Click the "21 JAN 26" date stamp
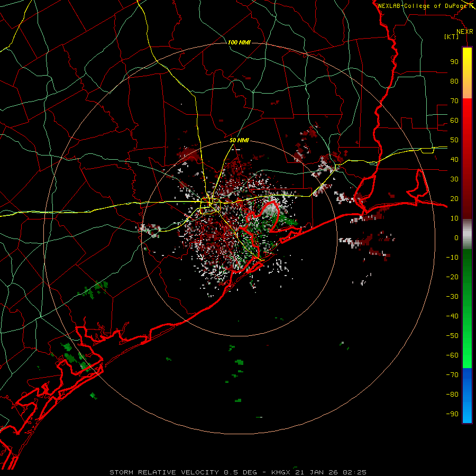Viewport: 476px width, 476px height. [316, 472]
